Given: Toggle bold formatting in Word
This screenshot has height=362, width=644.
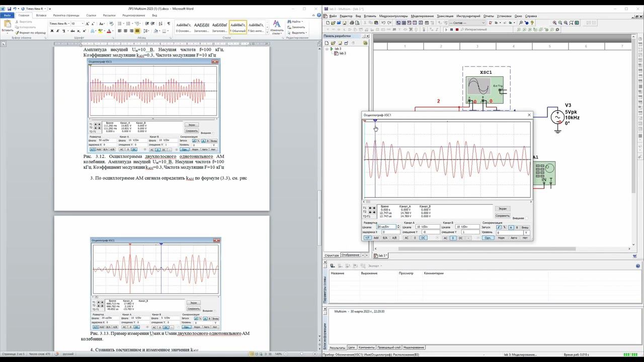Looking at the screenshot, I should coord(52,31).
